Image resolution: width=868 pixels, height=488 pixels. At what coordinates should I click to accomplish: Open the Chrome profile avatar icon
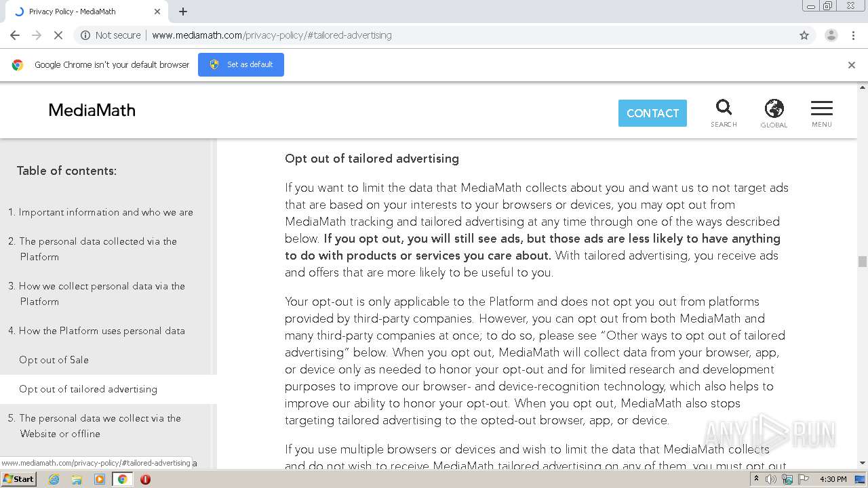[x=831, y=35]
